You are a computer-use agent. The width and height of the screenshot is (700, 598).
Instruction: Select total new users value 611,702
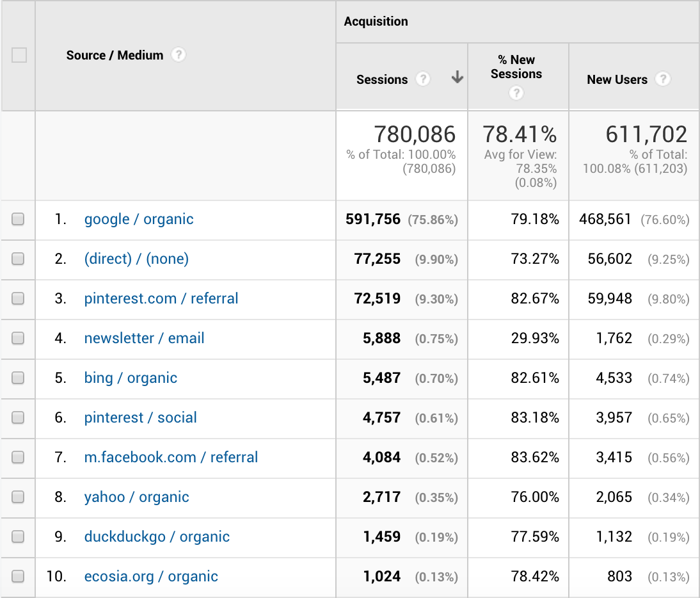coord(646,134)
